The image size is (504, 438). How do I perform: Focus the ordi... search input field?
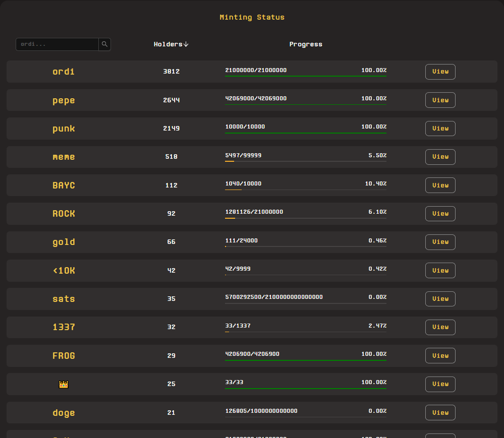click(57, 44)
